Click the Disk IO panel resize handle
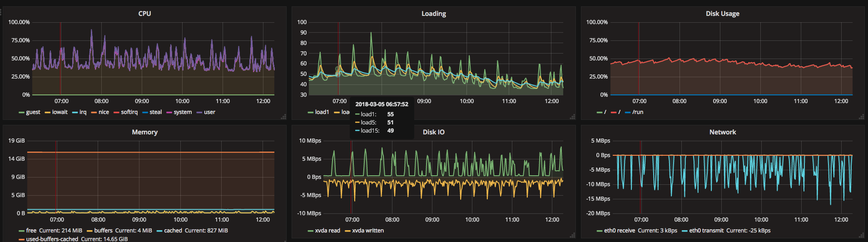The width and height of the screenshot is (868, 242). [x=572, y=236]
